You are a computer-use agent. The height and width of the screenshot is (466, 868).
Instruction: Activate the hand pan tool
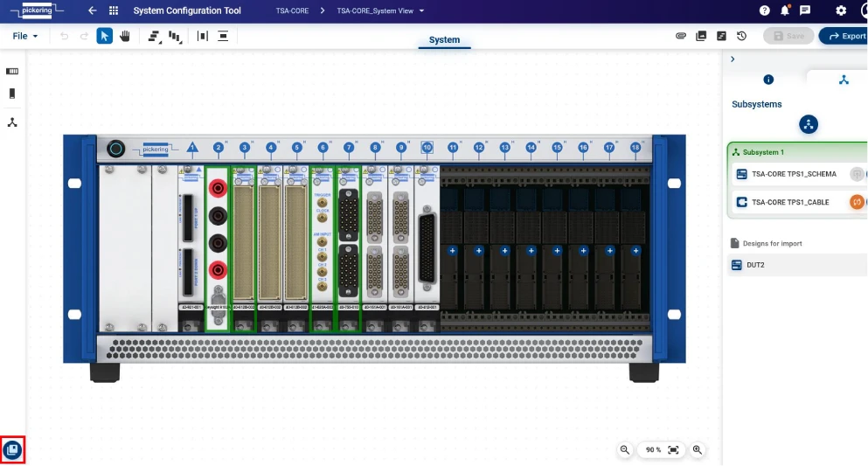[x=125, y=36]
